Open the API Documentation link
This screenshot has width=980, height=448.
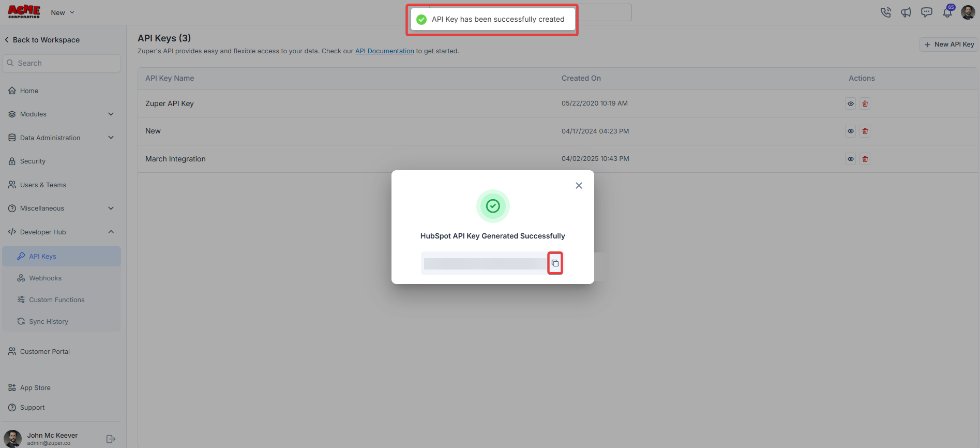[x=385, y=51]
